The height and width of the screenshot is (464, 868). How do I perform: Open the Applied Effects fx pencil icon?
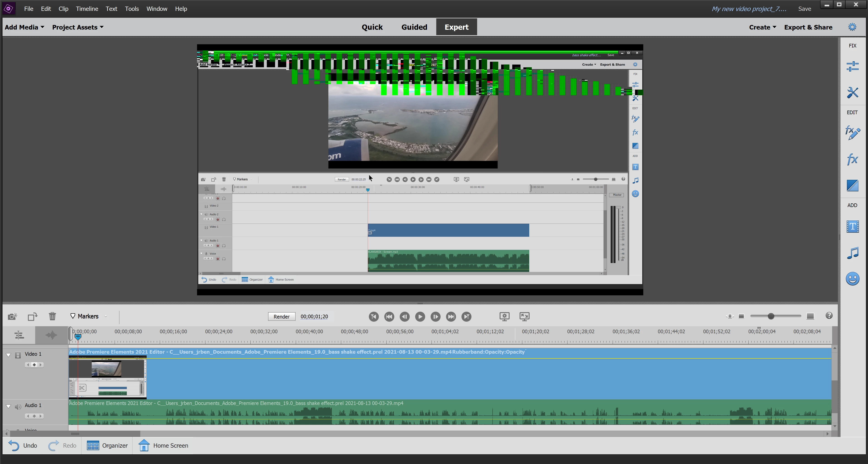[852, 132]
